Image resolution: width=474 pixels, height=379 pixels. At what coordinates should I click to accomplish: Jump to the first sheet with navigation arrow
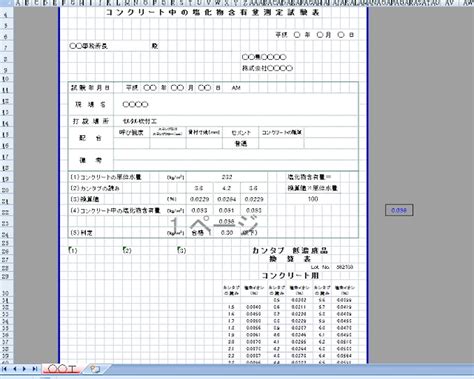click(5, 369)
